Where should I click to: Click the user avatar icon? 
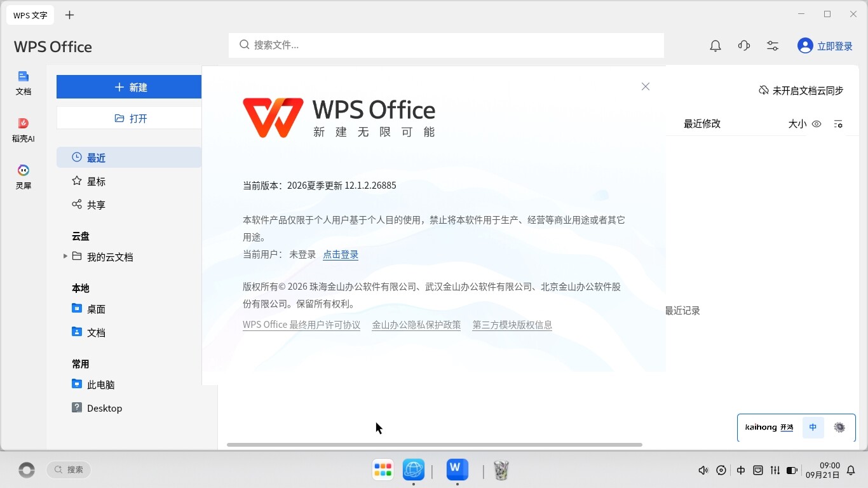tap(805, 46)
